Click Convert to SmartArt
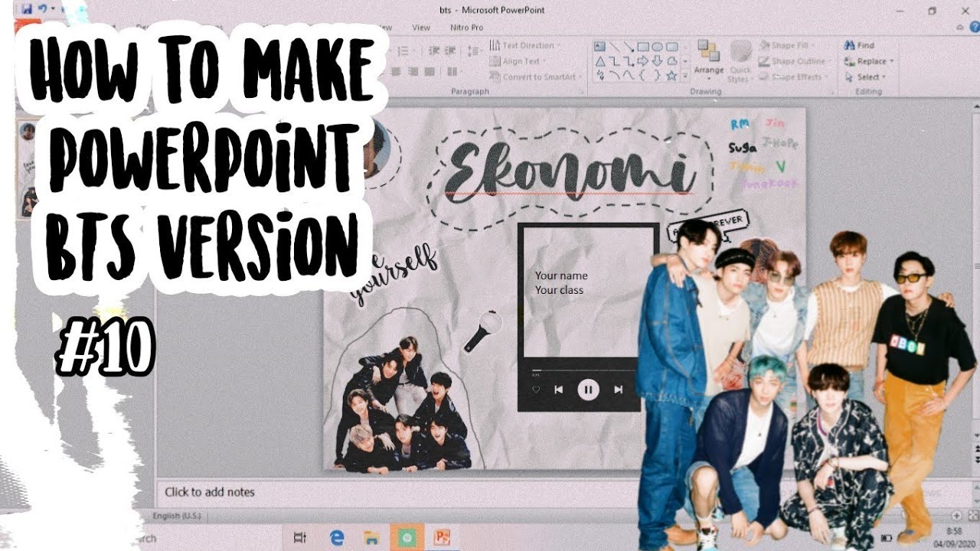 coord(536,77)
